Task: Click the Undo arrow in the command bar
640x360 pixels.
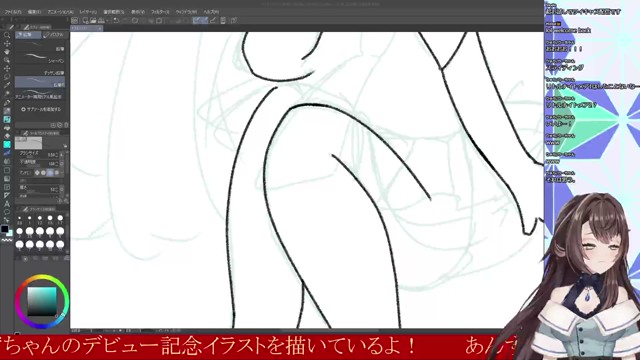Action: coord(116,20)
